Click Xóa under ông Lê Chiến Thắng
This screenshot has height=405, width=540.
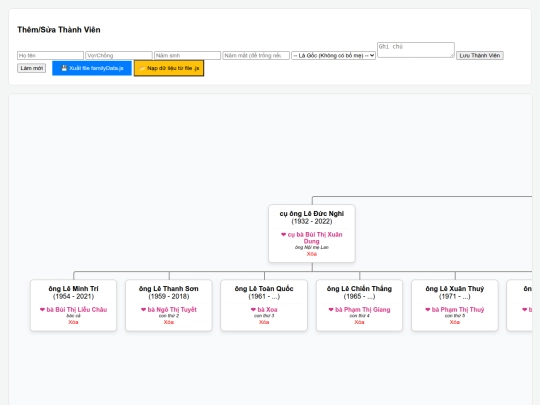click(359, 322)
